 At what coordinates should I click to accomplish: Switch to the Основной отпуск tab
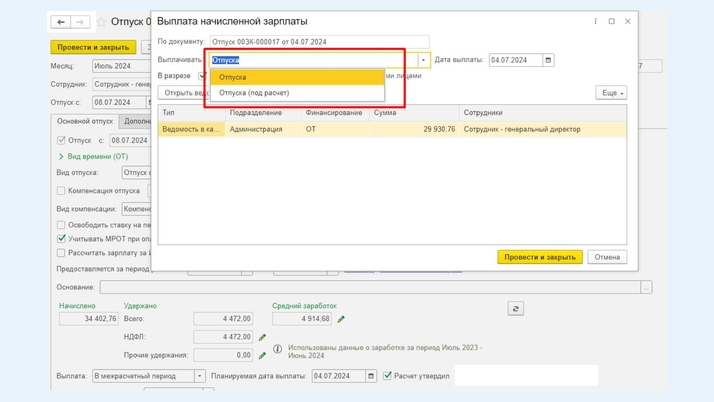pyautogui.click(x=86, y=122)
